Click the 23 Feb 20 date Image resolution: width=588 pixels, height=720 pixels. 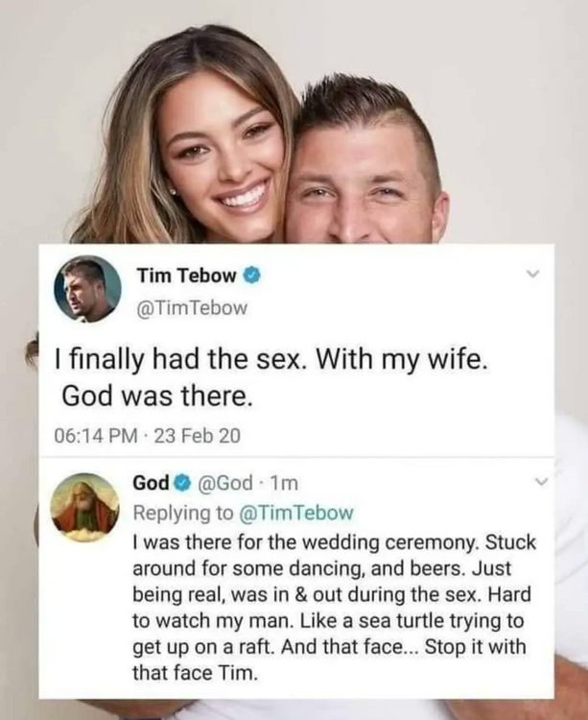[198, 435]
